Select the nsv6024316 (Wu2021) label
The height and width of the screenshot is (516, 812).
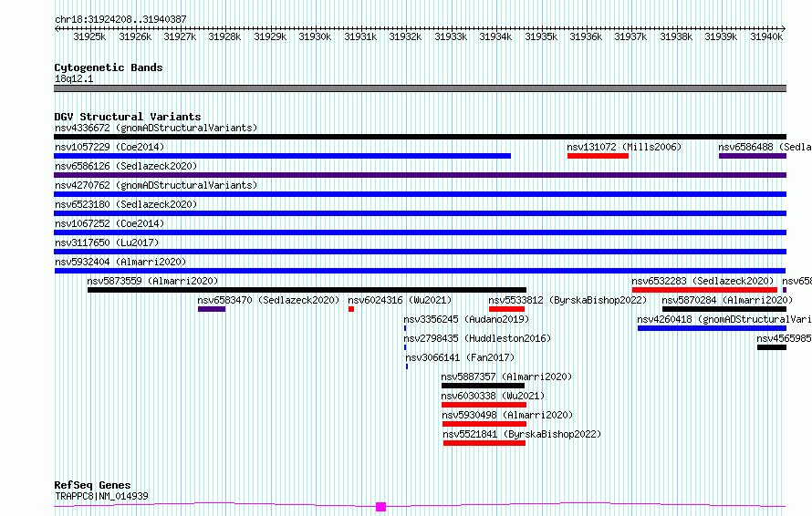[x=400, y=300]
